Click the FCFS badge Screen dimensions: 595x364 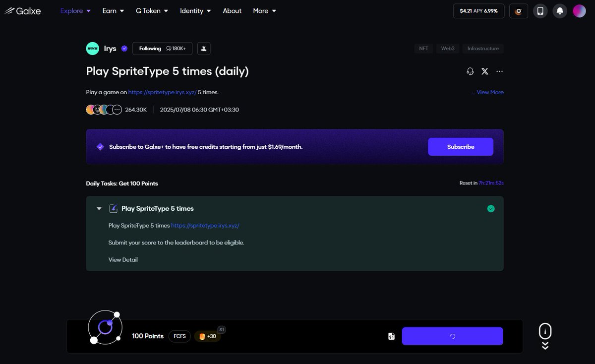pos(179,336)
